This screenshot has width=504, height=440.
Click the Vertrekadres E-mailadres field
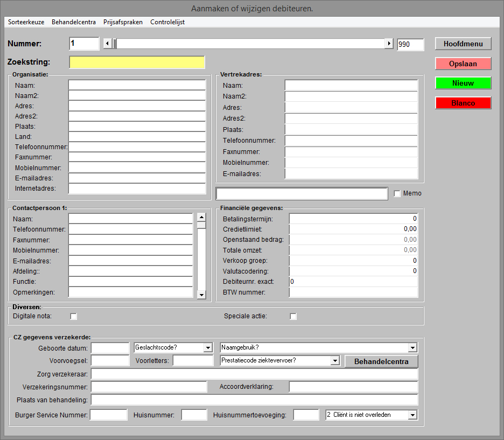pyautogui.click(x=351, y=173)
